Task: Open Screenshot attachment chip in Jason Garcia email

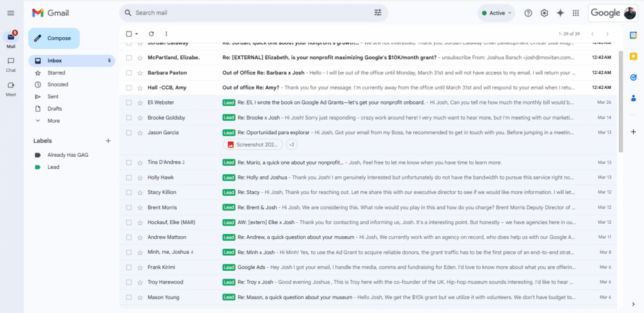Action: coord(253,145)
